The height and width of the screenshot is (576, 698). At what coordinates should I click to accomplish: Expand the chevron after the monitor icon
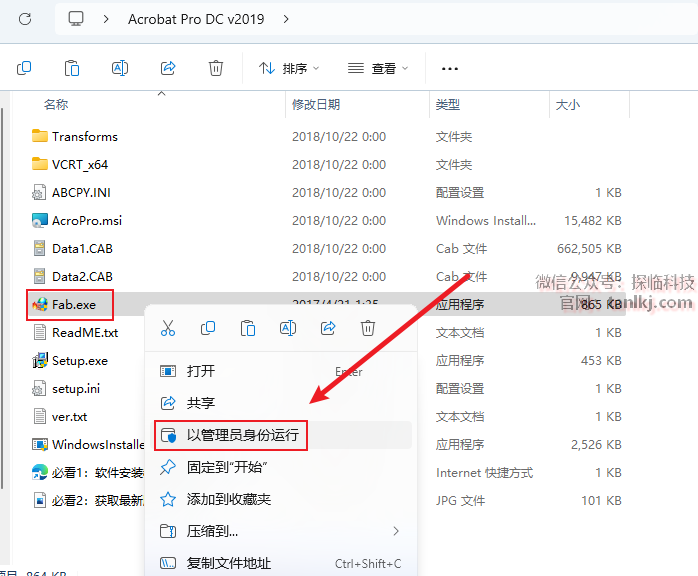click(106, 19)
